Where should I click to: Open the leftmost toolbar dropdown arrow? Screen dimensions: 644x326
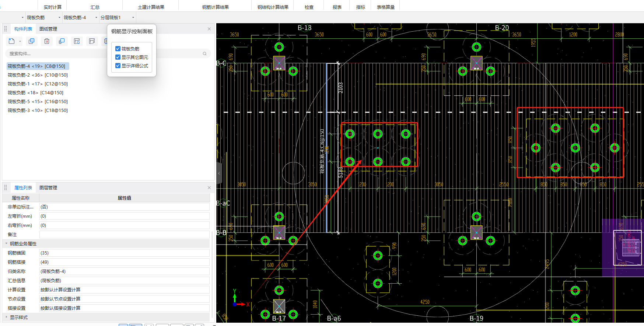tap(22, 17)
